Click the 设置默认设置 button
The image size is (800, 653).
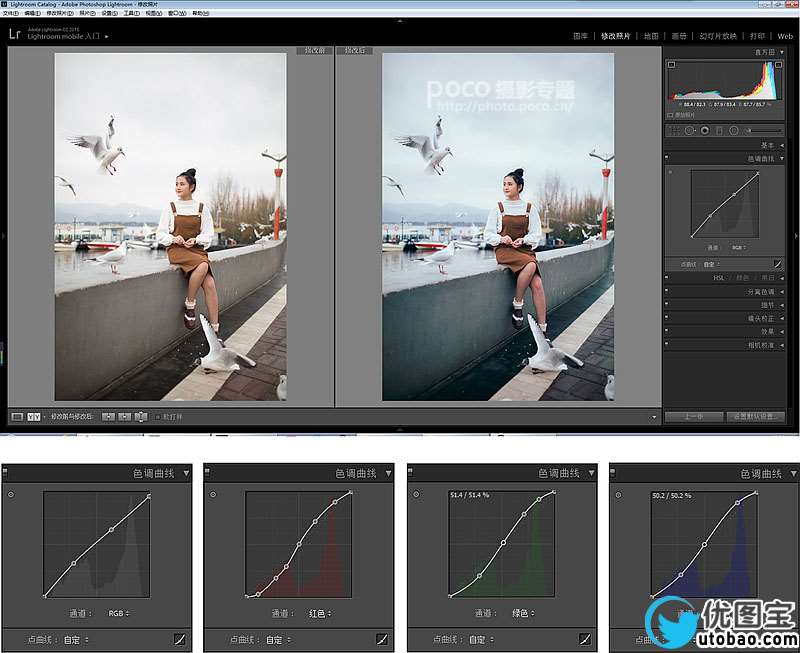click(x=756, y=417)
